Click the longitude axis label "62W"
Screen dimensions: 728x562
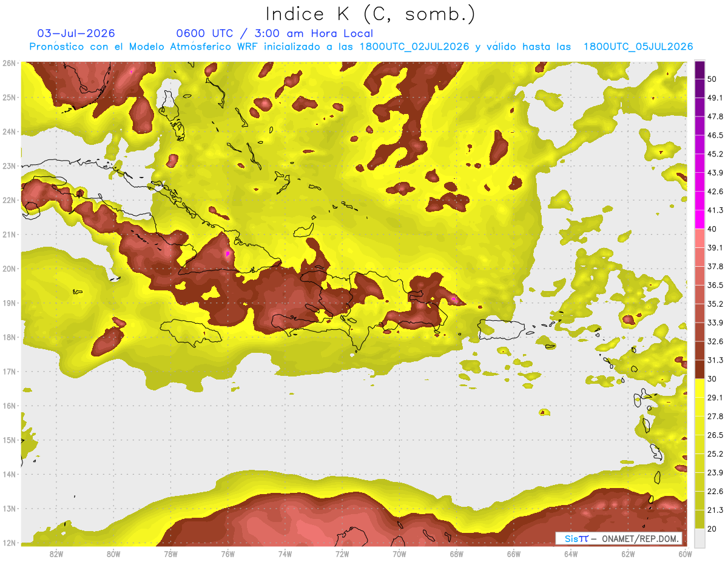628,554
